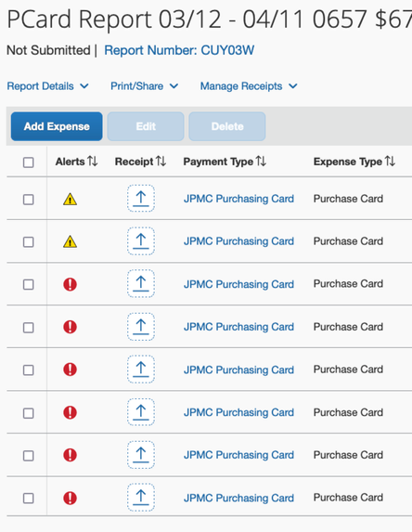Upload a receipt for the first expense row
This screenshot has width=412, height=532.
point(141,199)
